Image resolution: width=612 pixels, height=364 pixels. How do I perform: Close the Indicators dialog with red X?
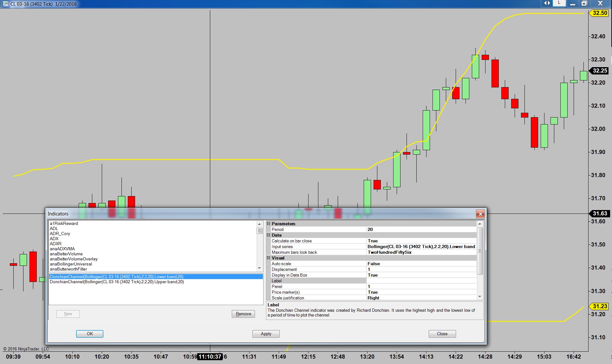(x=480, y=214)
